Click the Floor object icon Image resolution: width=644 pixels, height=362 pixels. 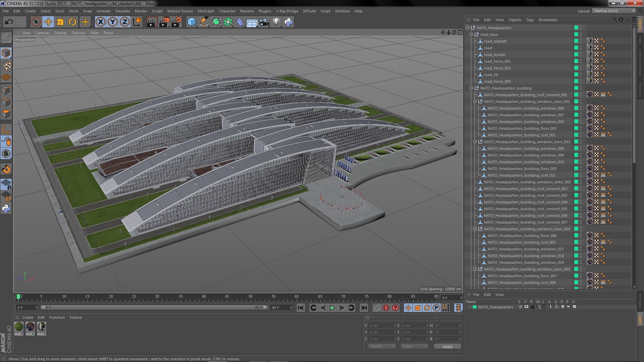click(252, 22)
